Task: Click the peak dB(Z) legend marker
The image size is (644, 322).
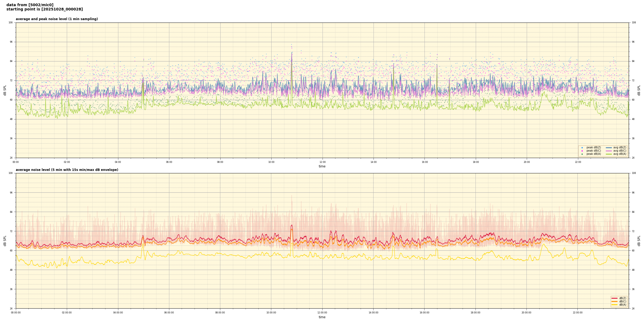Action: coord(582,148)
